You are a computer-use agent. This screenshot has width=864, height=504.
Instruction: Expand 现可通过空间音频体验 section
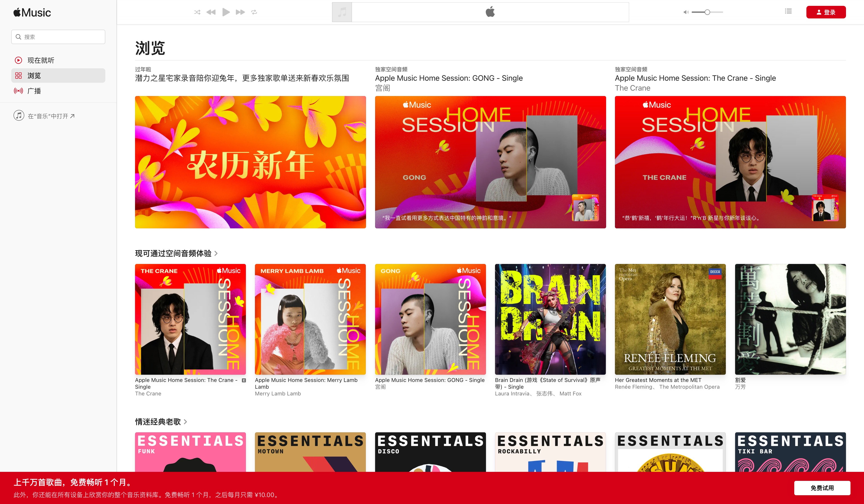176,254
